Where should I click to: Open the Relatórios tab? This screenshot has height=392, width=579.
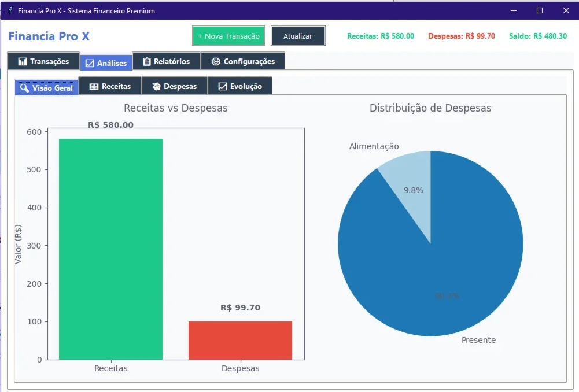point(167,61)
